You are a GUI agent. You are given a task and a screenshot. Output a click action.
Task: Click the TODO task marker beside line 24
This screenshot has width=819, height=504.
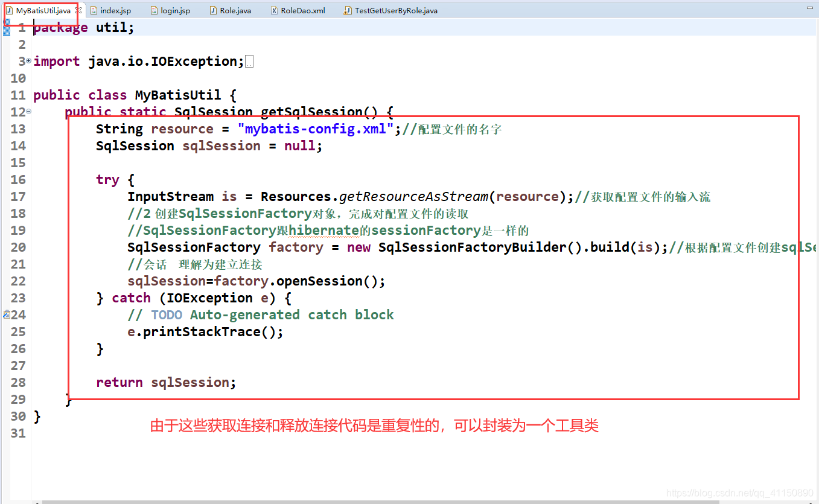click(x=6, y=314)
